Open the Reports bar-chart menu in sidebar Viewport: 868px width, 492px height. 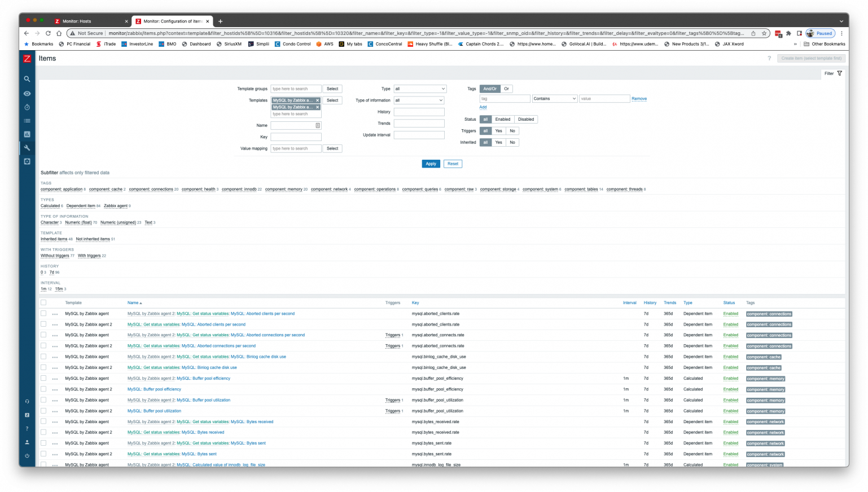27,134
